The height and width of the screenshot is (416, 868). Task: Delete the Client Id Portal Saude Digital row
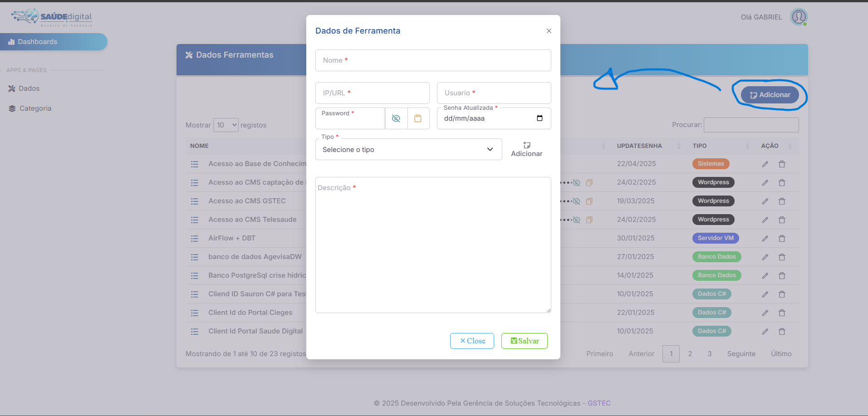click(x=782, y=331)
